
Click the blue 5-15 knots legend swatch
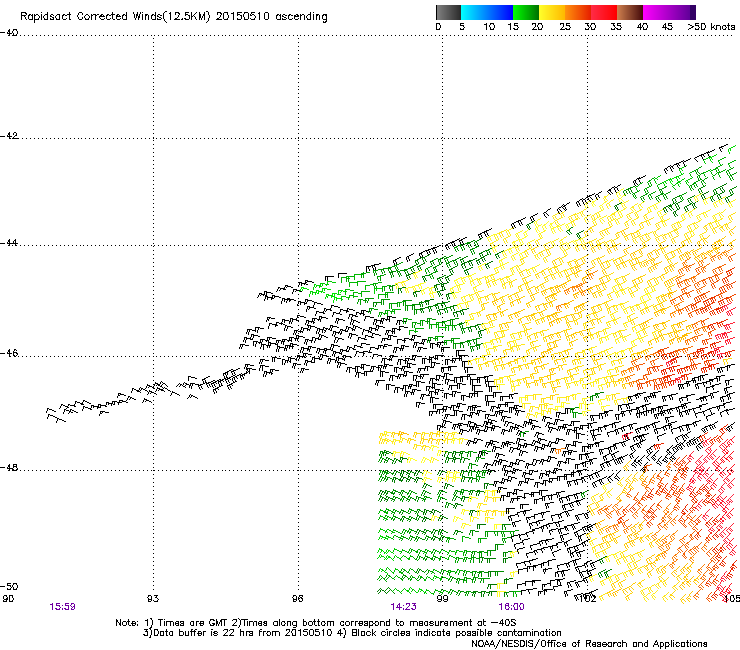coord(487,12)
